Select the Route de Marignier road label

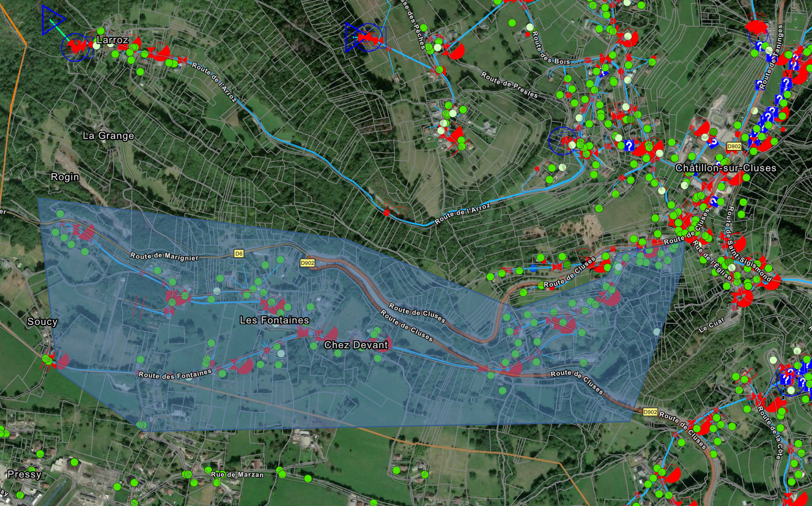click(x=164, y=258)
